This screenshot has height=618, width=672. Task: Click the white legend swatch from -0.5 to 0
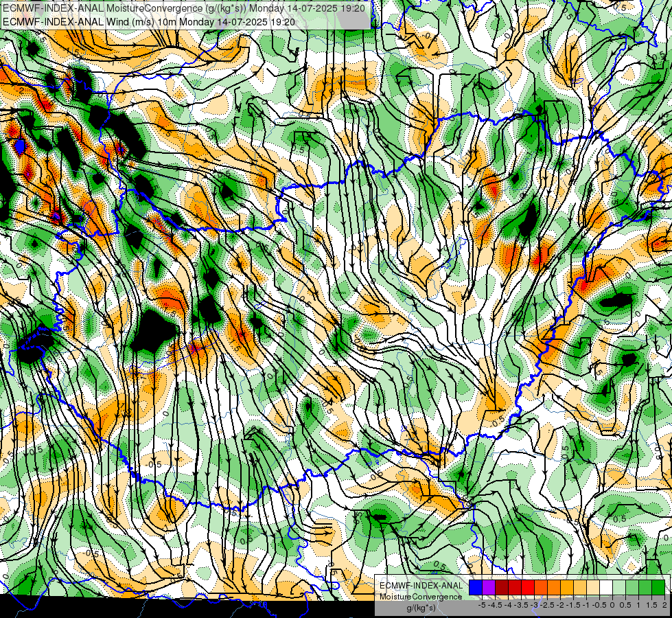click(x=606, y=587)
